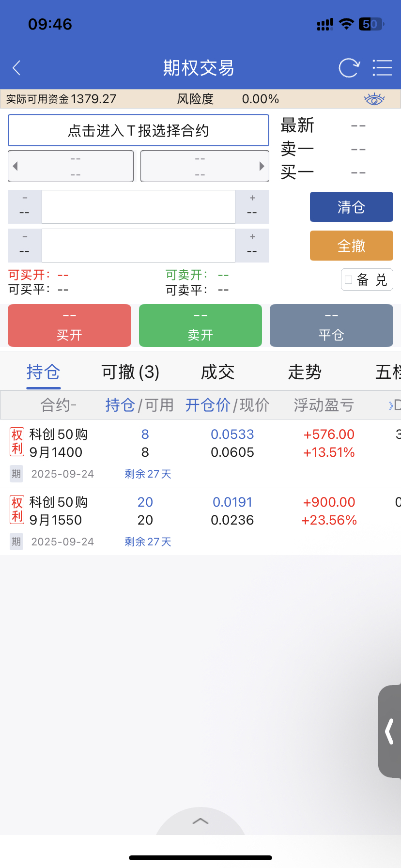Decrease quantity with lower minus stepper
The image size is (401, 868).
coord(25,245)
